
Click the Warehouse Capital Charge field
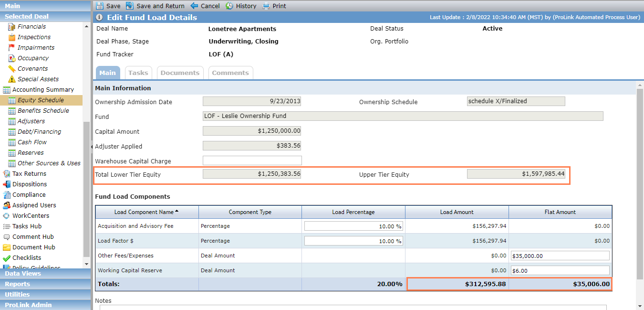point(252,161)
